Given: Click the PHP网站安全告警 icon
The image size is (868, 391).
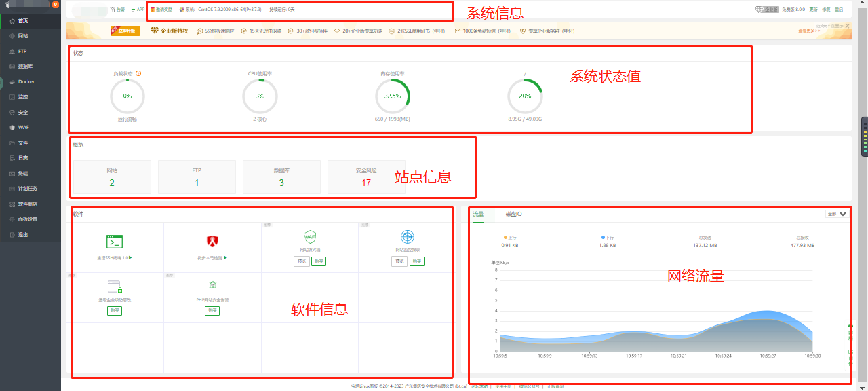Looking at the screenshot, I should [x=212, y=286].
